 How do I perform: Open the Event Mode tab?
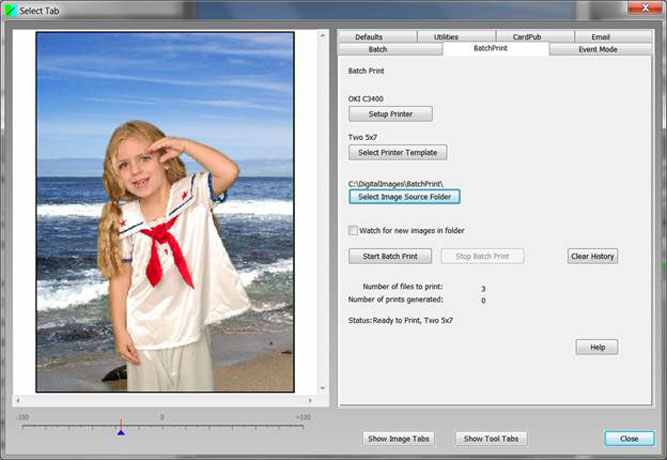tap(597, 49)
